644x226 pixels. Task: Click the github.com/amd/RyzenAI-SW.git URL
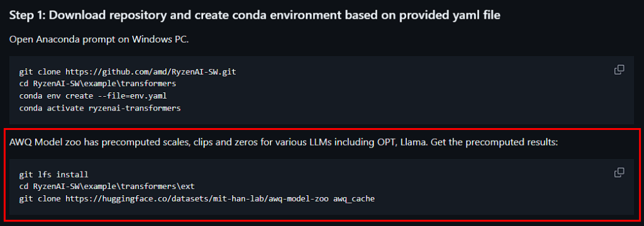pyautogui.click(x=151, y=72)
